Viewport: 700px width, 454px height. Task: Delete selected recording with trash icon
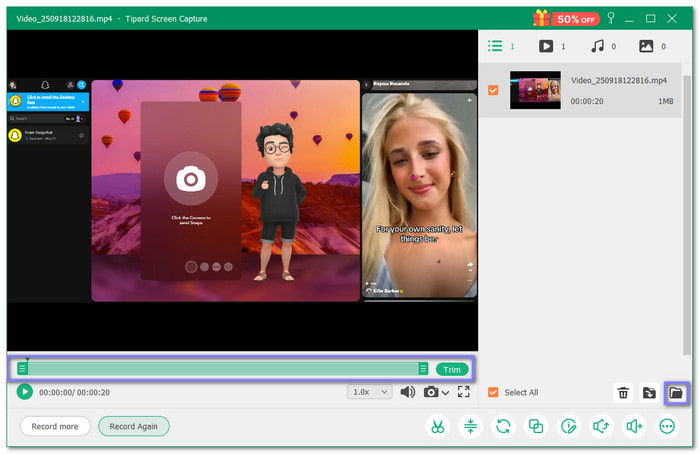pos(623,393)
